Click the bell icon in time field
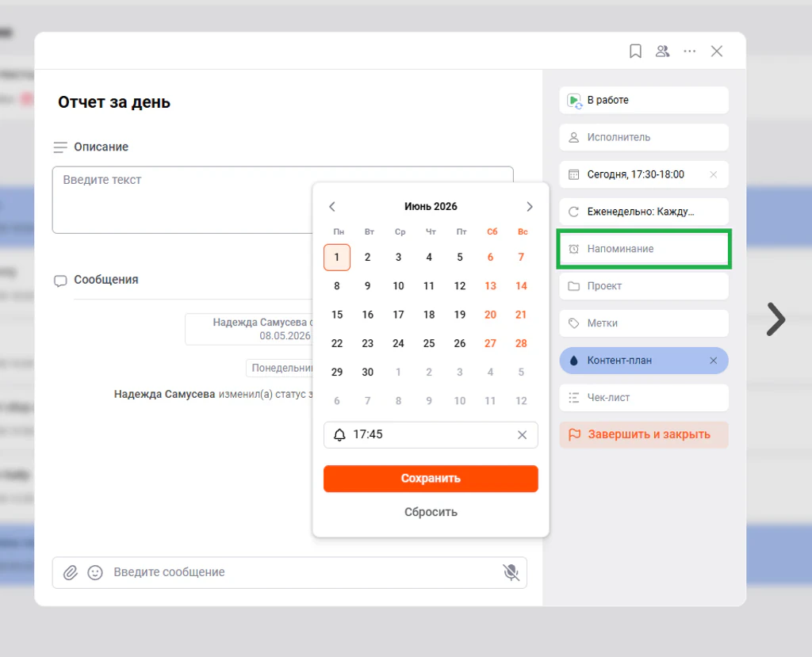The width and height of the screenshot is (812, 657). (x=339, y=435)
